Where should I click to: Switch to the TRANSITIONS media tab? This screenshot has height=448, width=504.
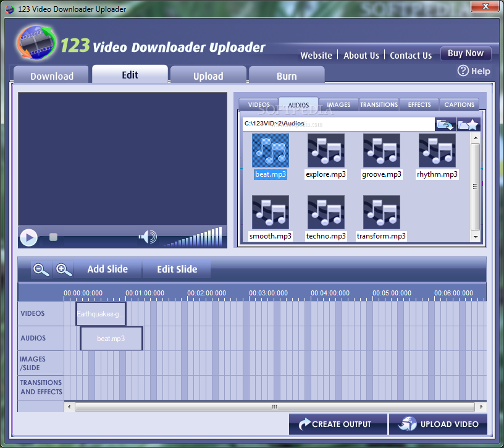(x=379, y=104)
